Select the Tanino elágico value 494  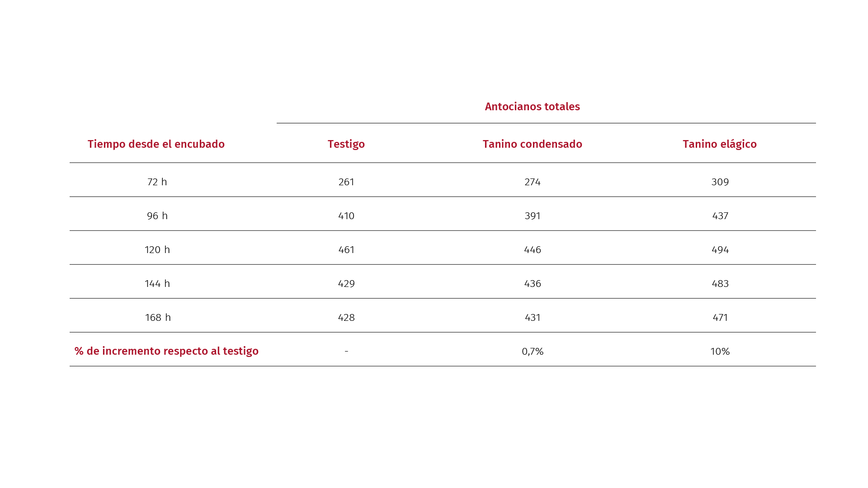720,250
